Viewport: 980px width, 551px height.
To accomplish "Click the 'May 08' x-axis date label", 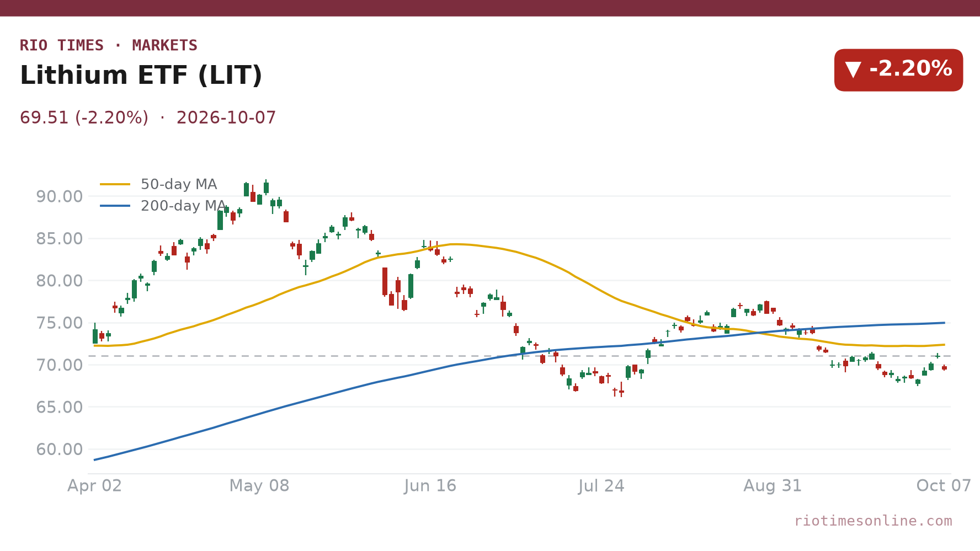I will coord(259,486).
